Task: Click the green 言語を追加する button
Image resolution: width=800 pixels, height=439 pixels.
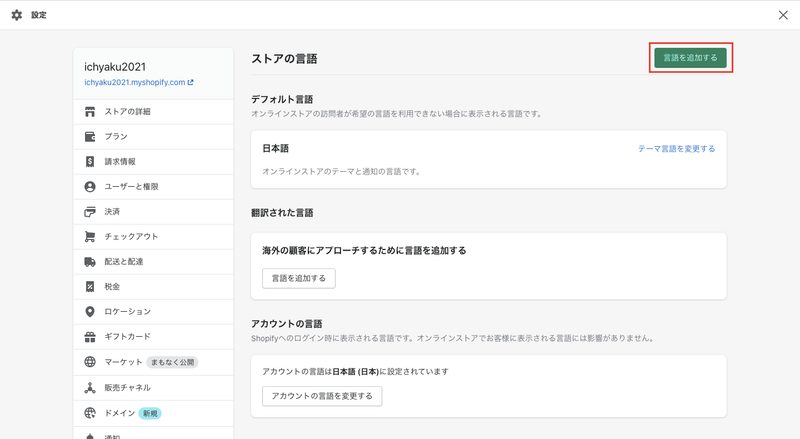Action: (690, 58)
